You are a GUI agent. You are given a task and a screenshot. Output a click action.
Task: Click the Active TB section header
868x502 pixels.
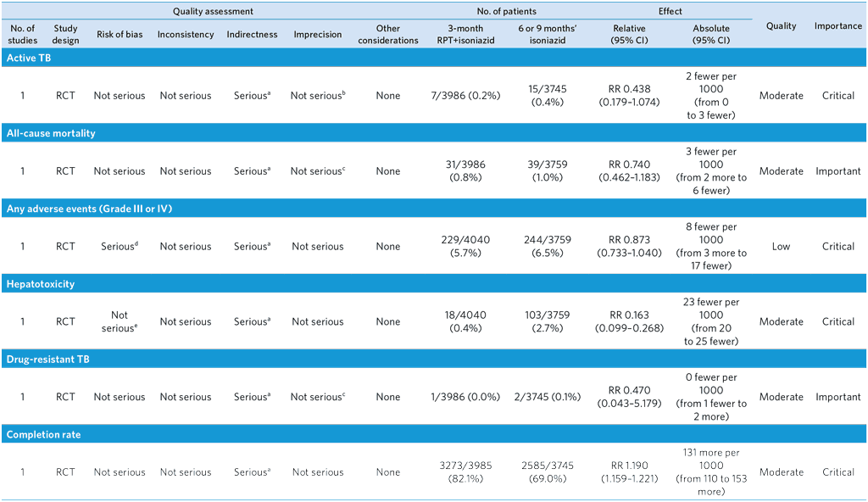32,58
